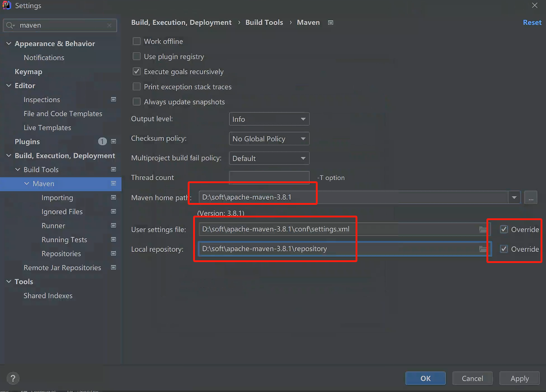Enable Use plugin registry checkbox

point(137,56)
